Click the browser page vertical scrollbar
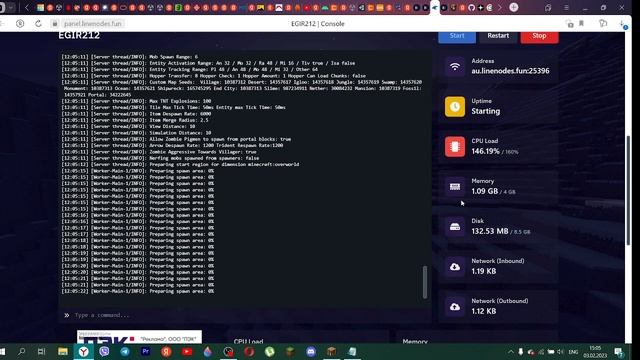This screenshot has height=360, width=640. click(628, 190)
